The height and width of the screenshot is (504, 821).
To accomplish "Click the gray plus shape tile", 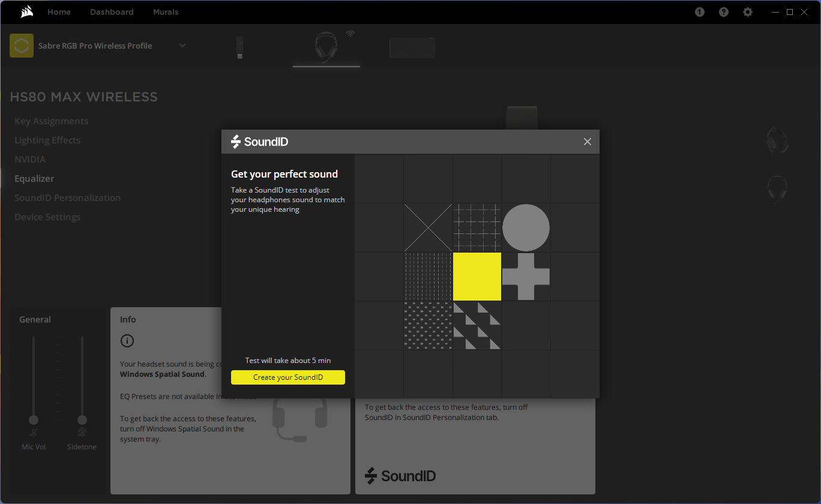I will pos(526,277).
